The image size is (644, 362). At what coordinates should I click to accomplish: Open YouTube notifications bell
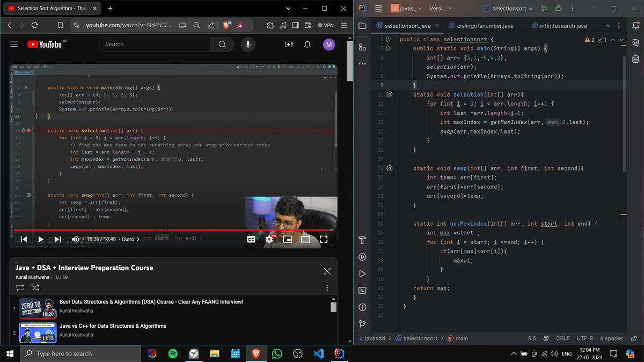pyautogui.click(x=308, y=45)
